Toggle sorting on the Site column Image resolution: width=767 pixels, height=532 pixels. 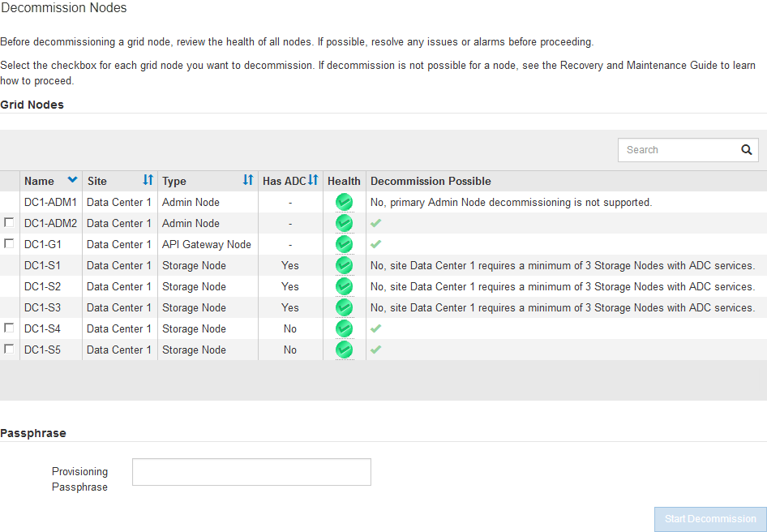coord(148,180)
